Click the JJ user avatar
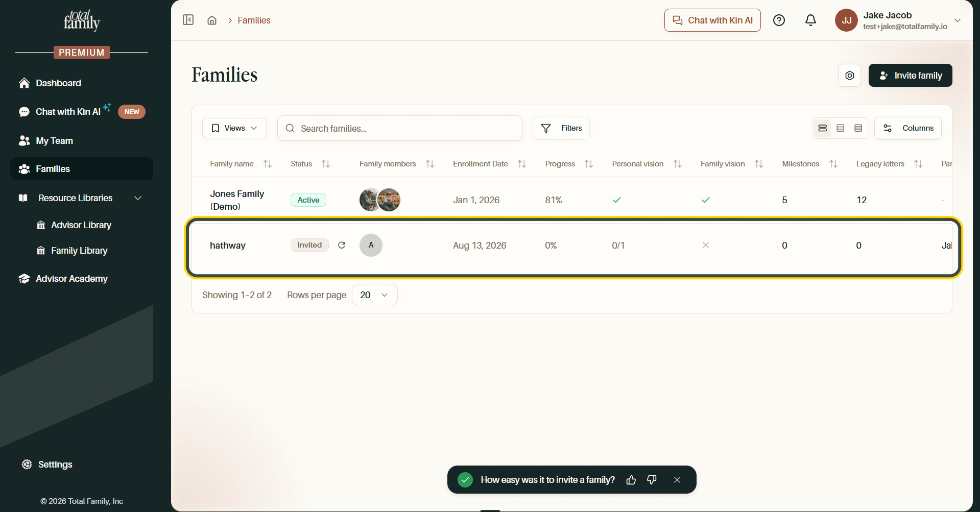This screenshot has width=980, height=512. click(x=846, y=20)
